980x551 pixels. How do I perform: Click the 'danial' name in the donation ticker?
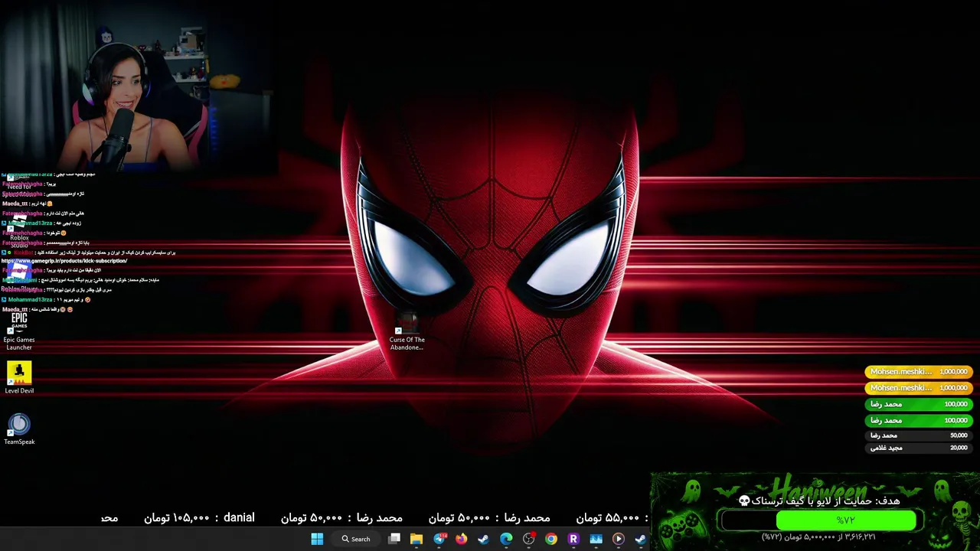[239, 517]
